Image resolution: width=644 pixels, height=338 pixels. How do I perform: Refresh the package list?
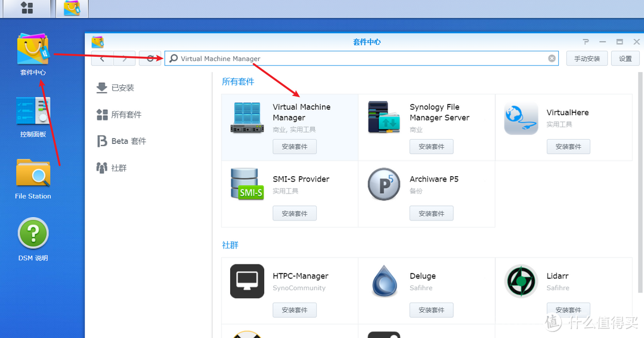[150, 59]
